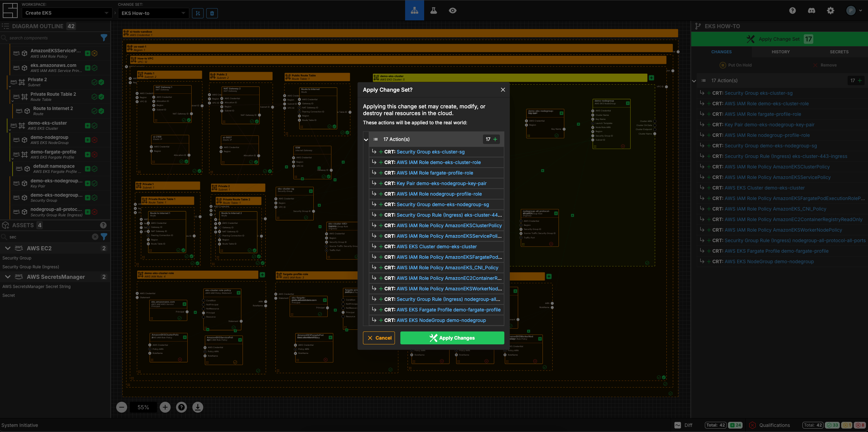Collapse the AWS EC2 assets group
The height and width of the screenshot is (432, 868).
[7, 248]
